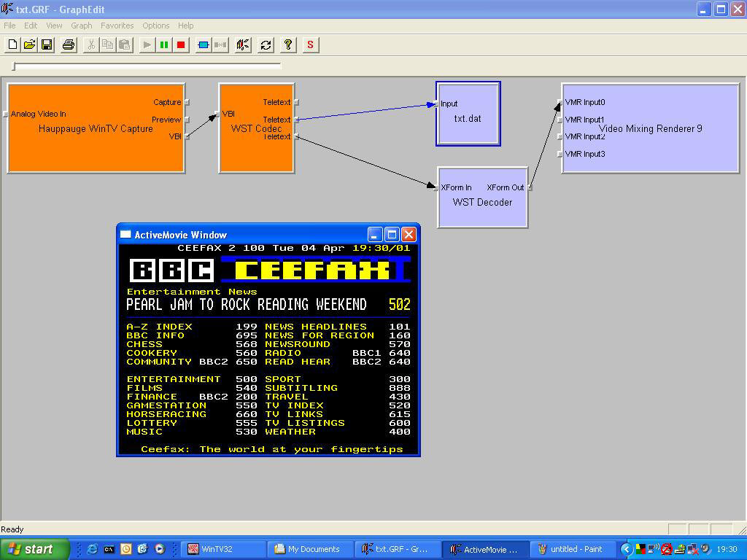Switch to WinTV32 taskbar button
The height and width of the screenshot is (560, 747).
[x=222, y=549]
